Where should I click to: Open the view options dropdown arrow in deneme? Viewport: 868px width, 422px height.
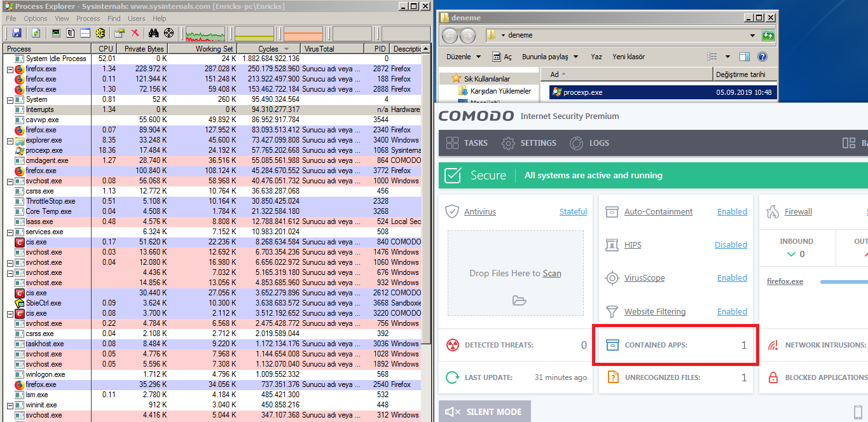click(x=727, y=57)
